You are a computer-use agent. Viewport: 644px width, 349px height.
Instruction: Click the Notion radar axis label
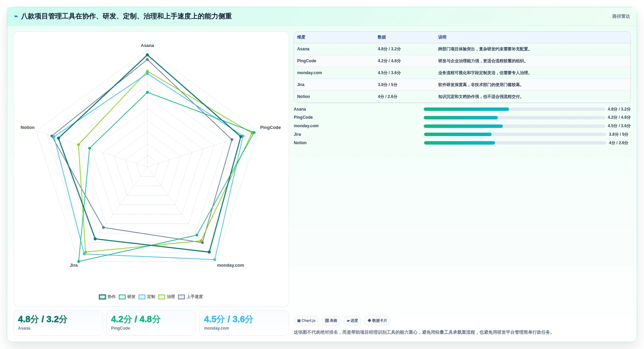28,128
